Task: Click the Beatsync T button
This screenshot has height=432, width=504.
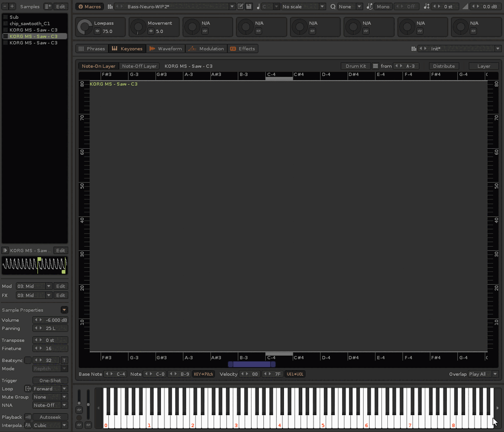Action: [64, 360]
